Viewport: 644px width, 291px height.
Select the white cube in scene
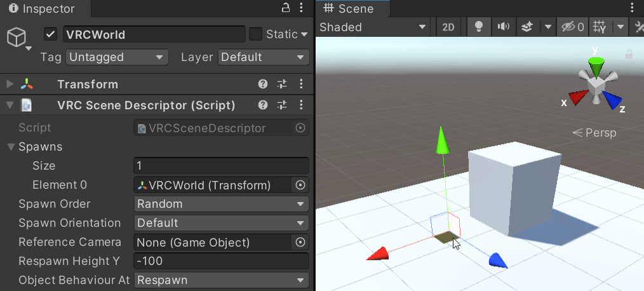(x=513, y=189)
